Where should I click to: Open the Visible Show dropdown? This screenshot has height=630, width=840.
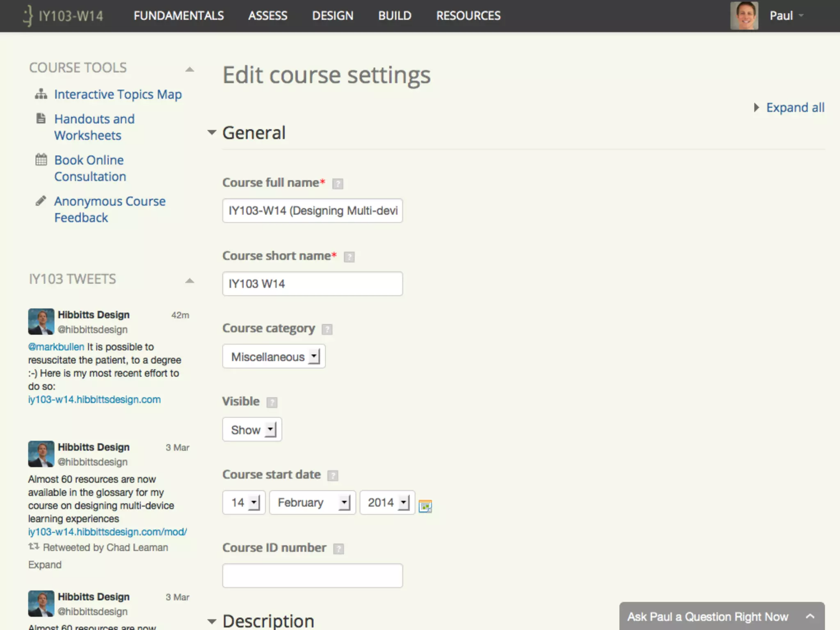tap(252, 429)
